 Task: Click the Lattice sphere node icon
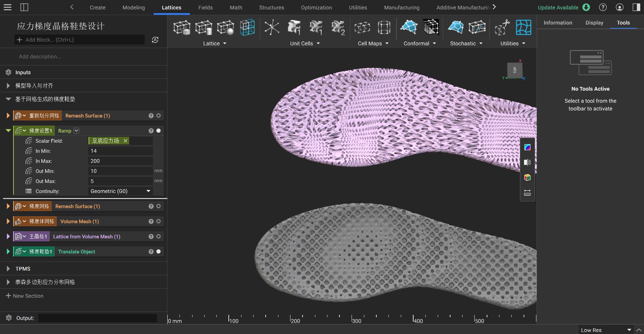click(x=226, y=27)
